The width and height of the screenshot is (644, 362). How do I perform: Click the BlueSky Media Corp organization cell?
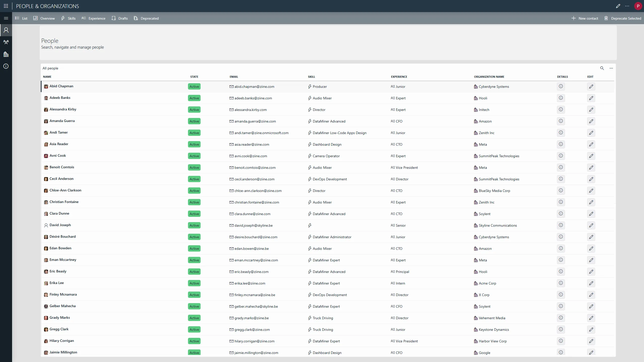[495, 191]
